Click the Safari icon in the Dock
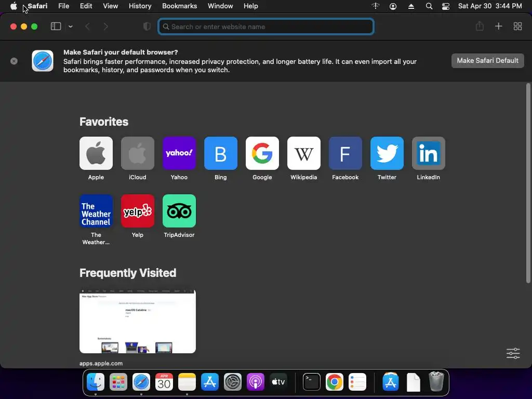532x399 pixels. 141,382
